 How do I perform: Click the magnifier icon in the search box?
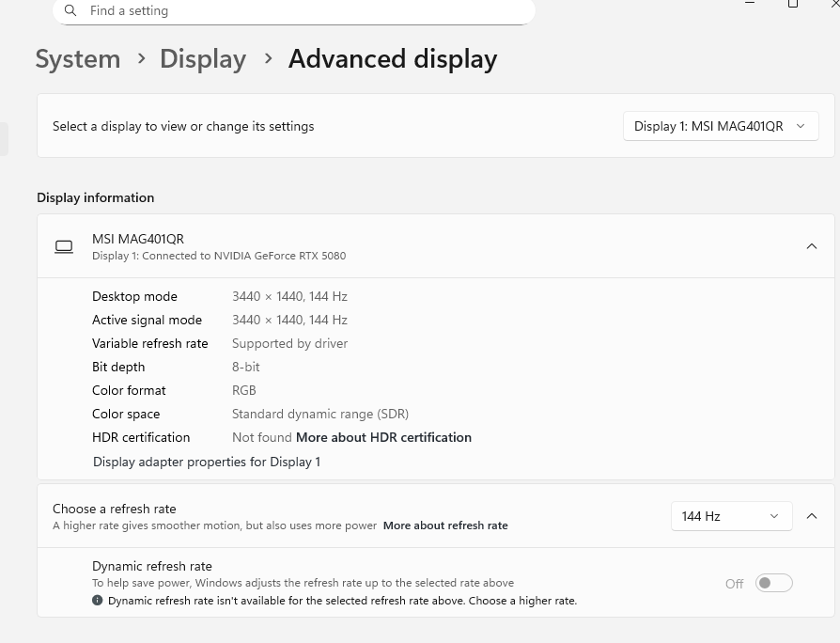[70, 11]
